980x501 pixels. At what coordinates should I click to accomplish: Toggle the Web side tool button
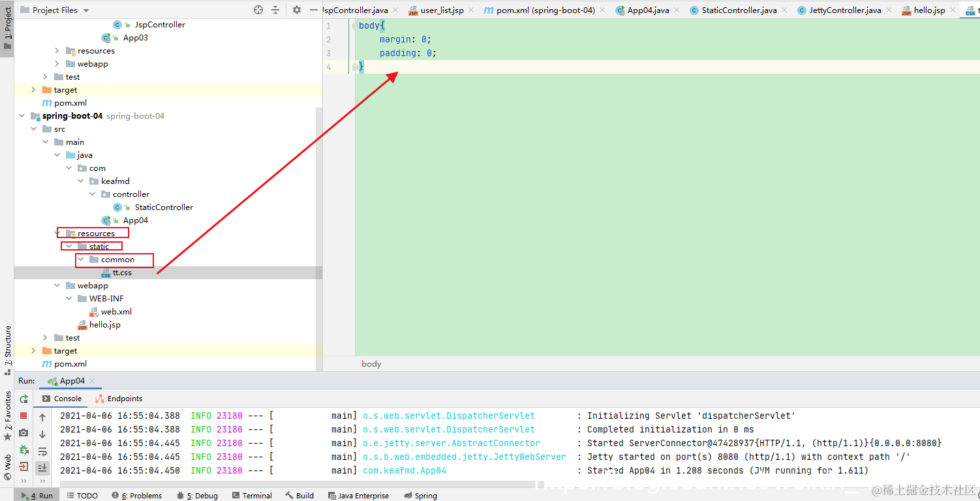point(7,467)
